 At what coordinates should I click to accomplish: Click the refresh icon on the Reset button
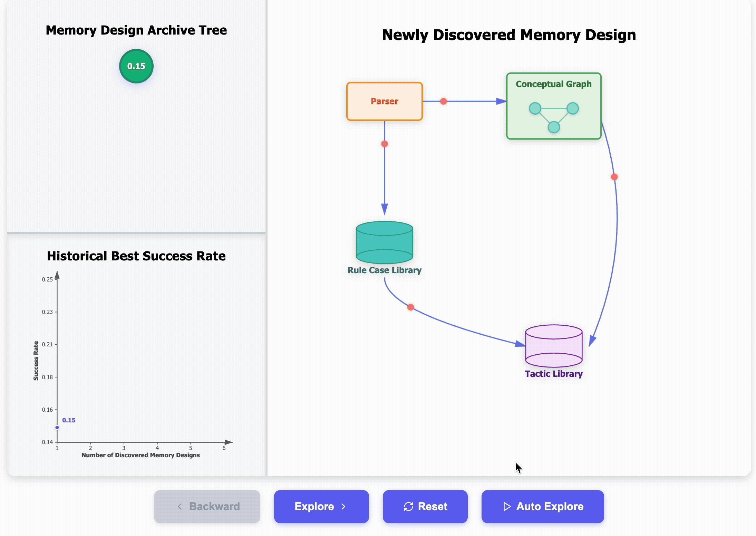(x=408, y=506)
